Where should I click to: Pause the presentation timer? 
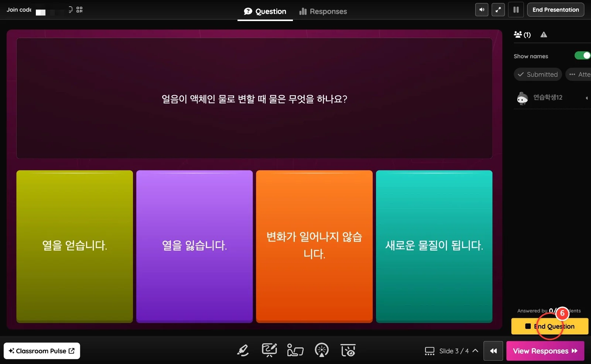point(516,10)
